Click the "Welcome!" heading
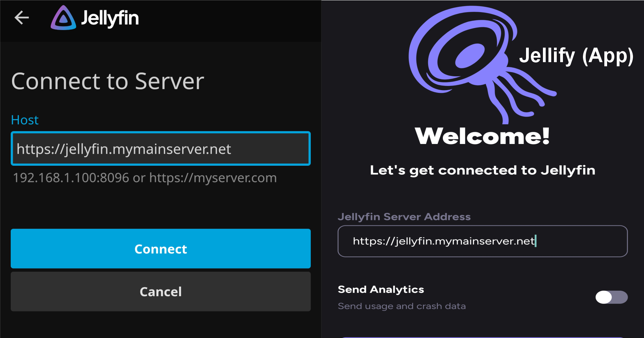644x338 pixels. pos(482,136)
